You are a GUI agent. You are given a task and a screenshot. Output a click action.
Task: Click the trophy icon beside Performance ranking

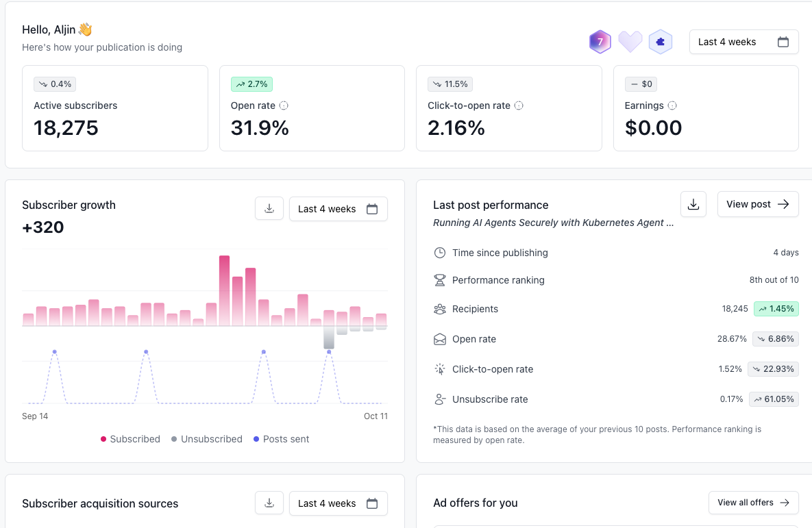point(440,280)
